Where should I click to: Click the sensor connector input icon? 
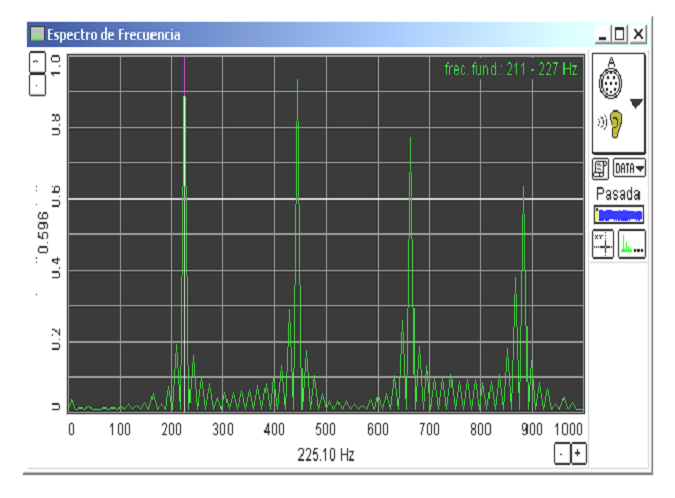tap(610, 78)
